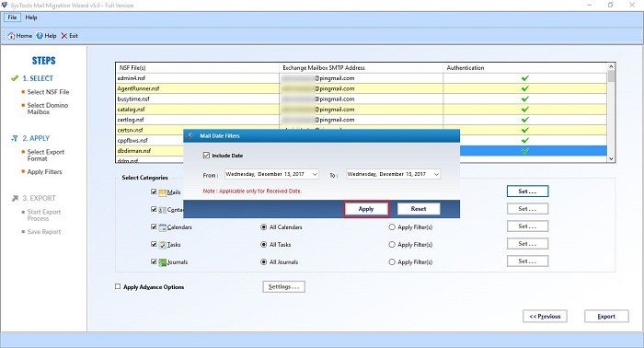644x348 pixels.
Task: Expand the To date dropdown
Action: coord(436,174)
